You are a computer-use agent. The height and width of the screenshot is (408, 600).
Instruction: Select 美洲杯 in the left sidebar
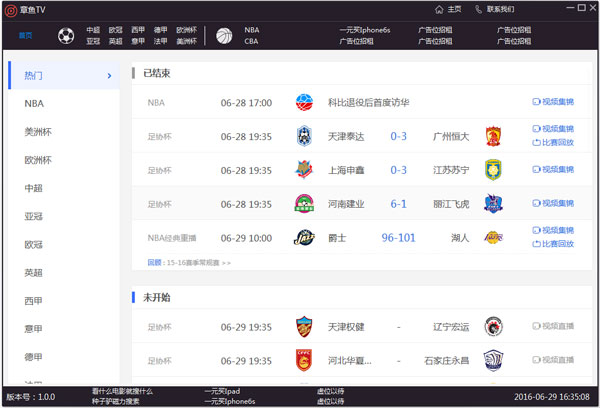tap(38, 132)
